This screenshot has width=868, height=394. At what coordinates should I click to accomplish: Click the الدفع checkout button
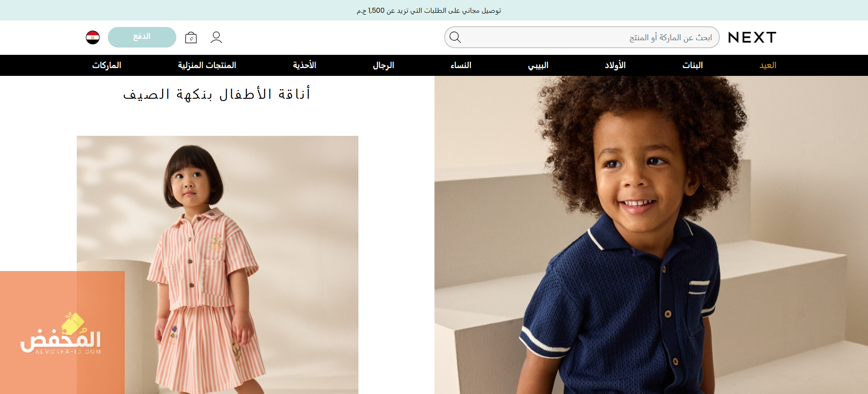coord(142,37)
